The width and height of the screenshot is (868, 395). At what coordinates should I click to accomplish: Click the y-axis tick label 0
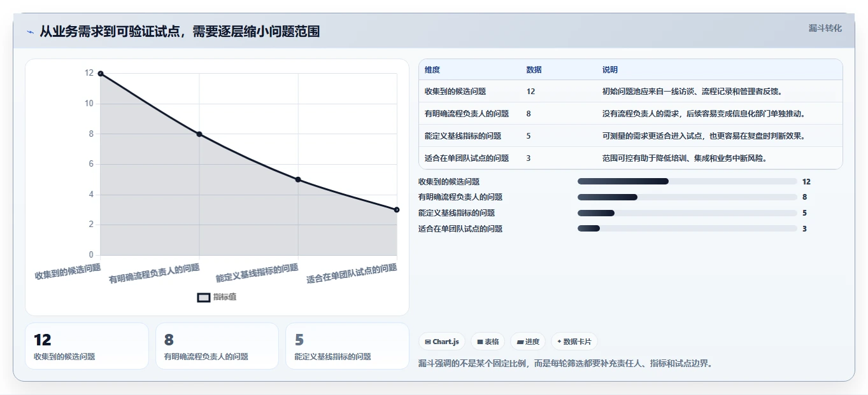(91, 255)
